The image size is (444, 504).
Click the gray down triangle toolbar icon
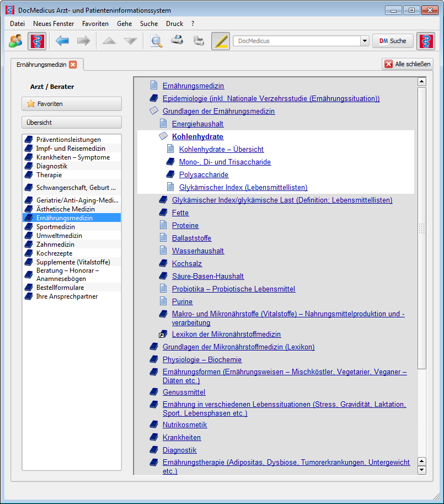click(x=131, y=41)
